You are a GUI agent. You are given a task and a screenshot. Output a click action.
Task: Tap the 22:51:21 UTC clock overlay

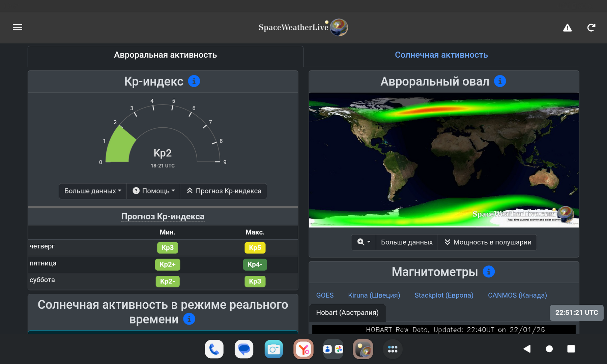pos(576,312)
